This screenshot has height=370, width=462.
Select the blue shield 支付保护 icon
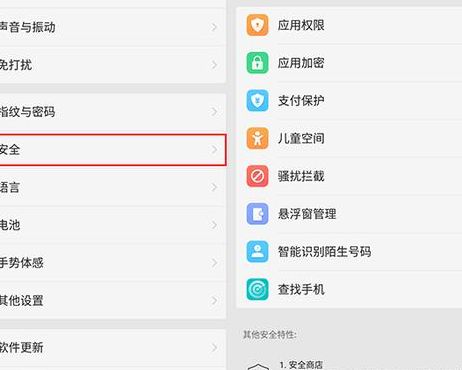[x=257, y=100]
